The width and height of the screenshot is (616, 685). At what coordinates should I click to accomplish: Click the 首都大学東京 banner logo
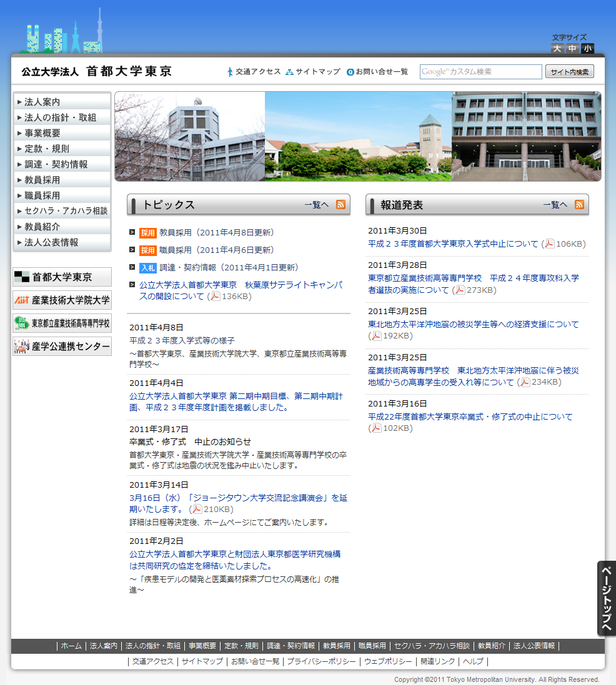[62, 277]
